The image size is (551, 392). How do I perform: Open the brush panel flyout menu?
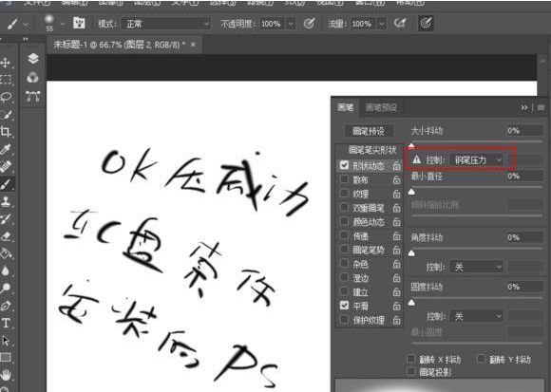(541, 107)
